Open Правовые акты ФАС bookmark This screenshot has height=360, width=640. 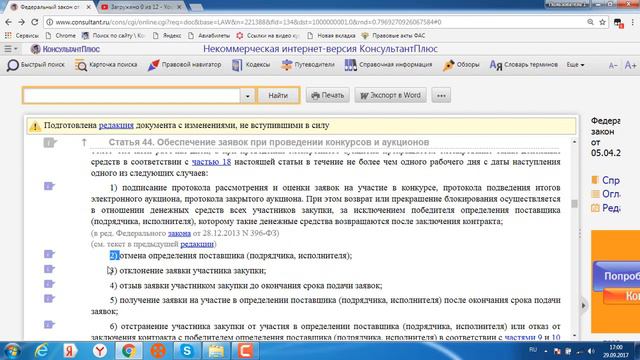(394, 36)
